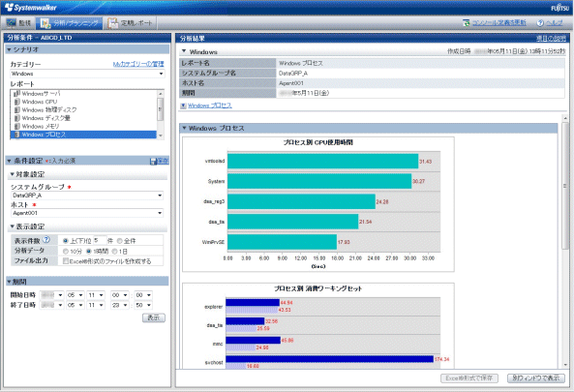Screen dimensions: 574x392
Task: Click the Systemwalker logo
Action: [x=31, y=8]
